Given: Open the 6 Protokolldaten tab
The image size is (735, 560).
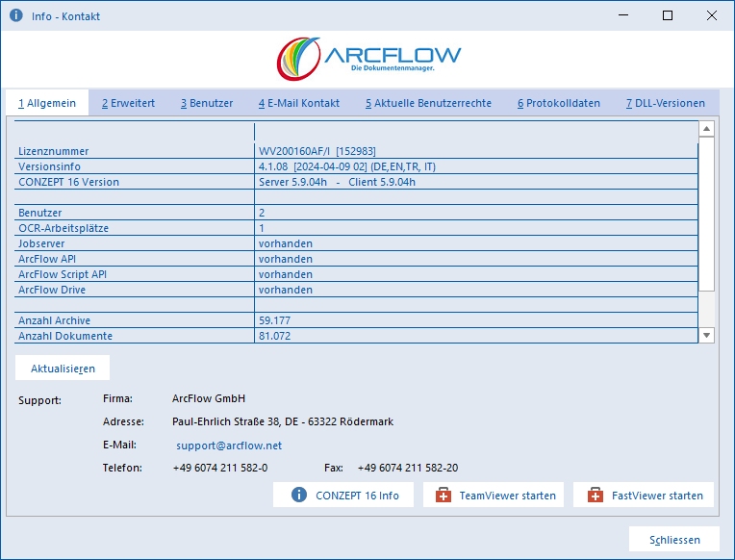Looking at the screenshot, I should click(x=559, y=103).
